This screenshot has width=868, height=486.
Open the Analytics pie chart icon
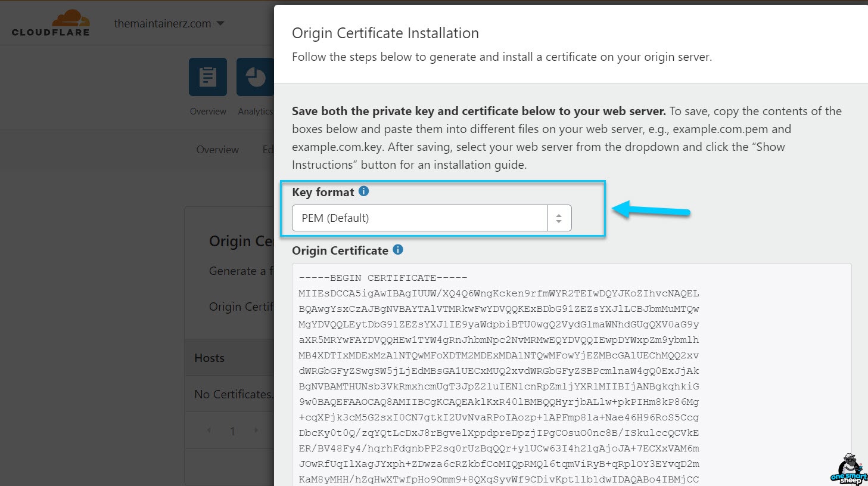255,77
